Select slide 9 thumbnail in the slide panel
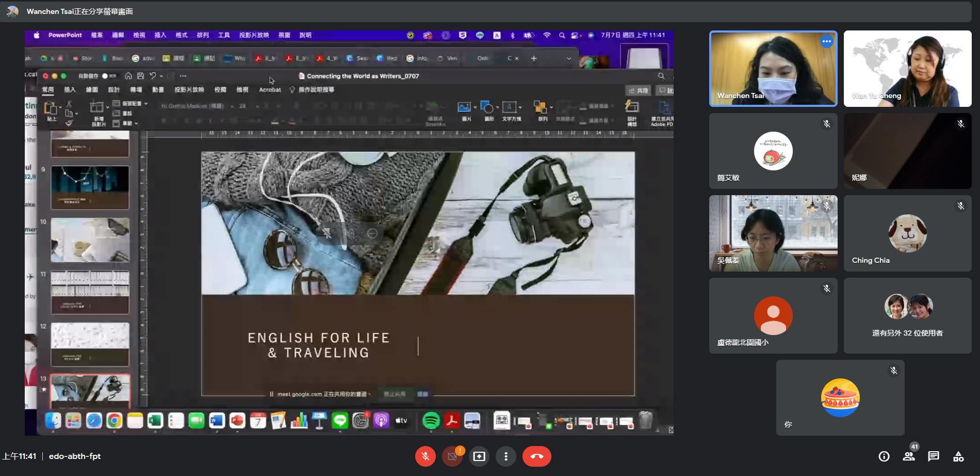 (x=90, y=187)
